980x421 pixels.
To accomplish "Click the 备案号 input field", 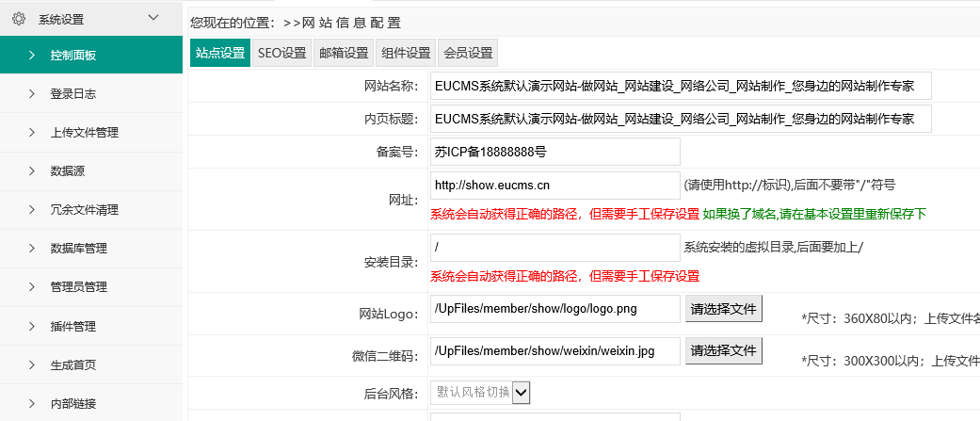I will (x=554, y=151).
